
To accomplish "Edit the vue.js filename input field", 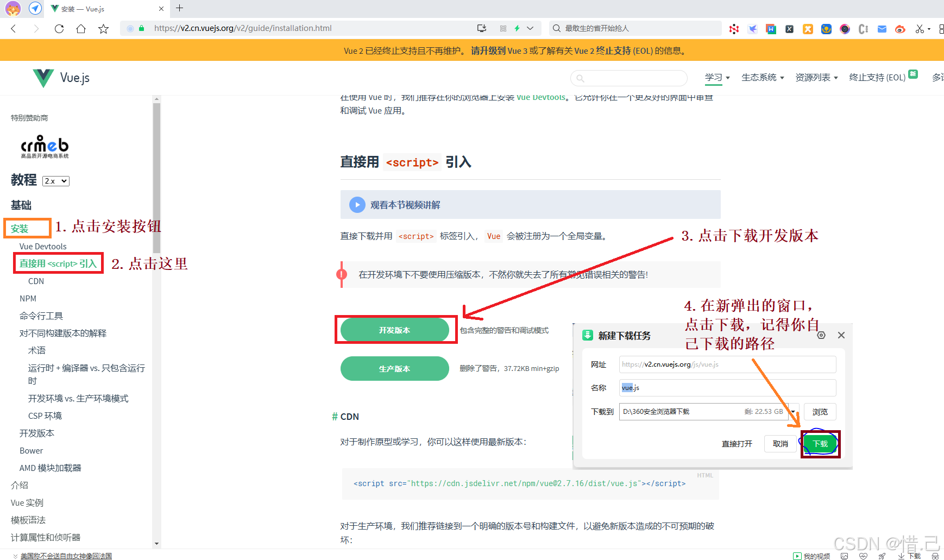I will pyautogui.click(x=727, y=387).
